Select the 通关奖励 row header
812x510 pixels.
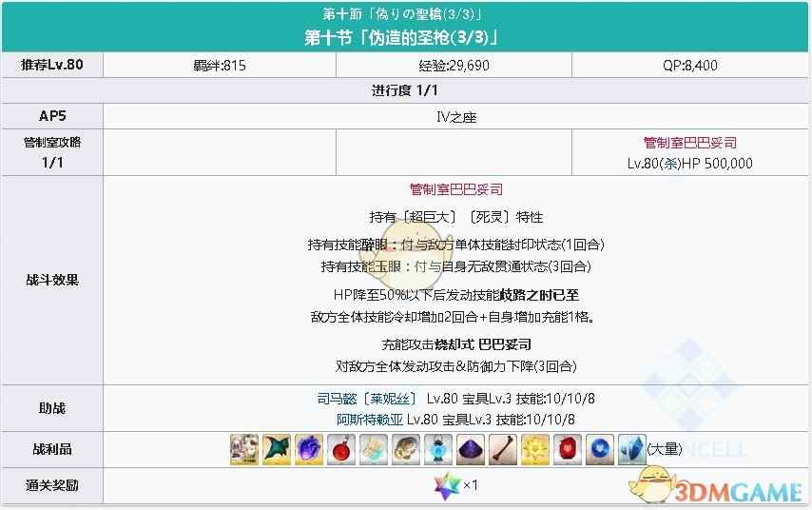52,485
